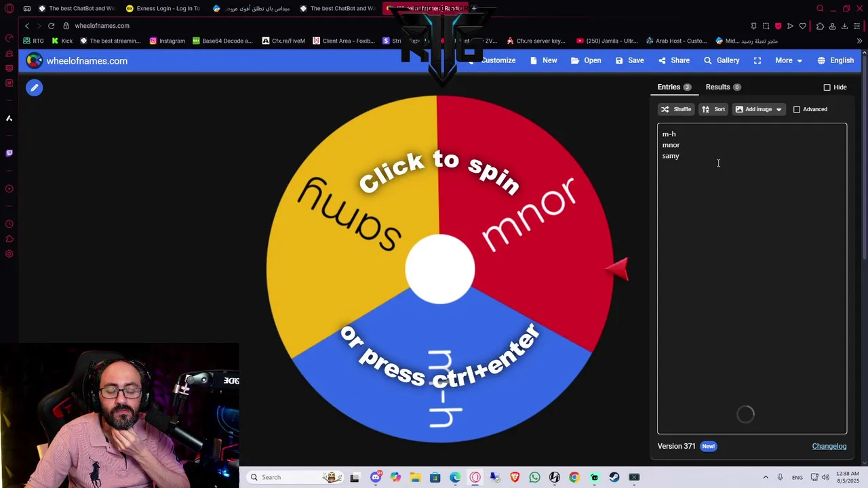The height and width of the screenshot is (488, 868).
Task: Open File Explorer from the taskbar
Action: (415, 477)
